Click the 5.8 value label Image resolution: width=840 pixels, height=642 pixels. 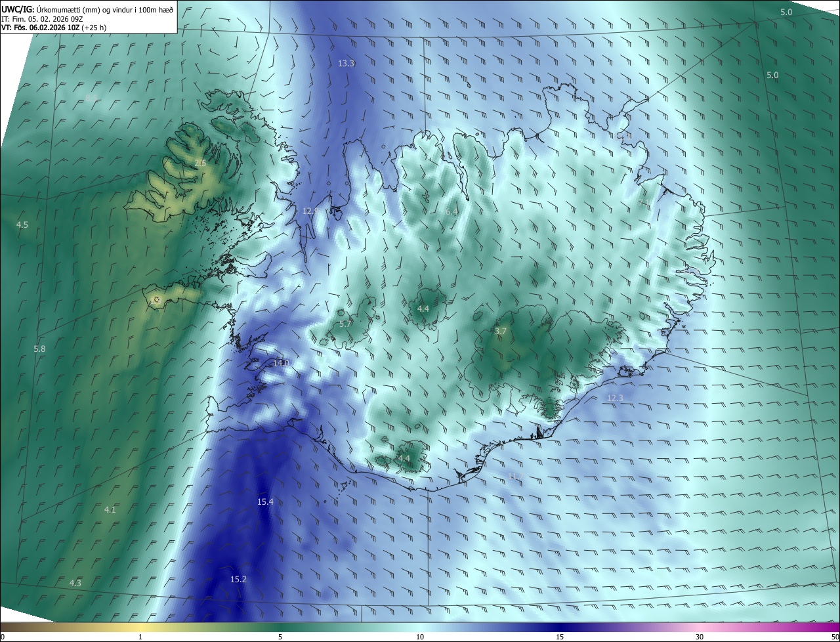coord(39,349)
